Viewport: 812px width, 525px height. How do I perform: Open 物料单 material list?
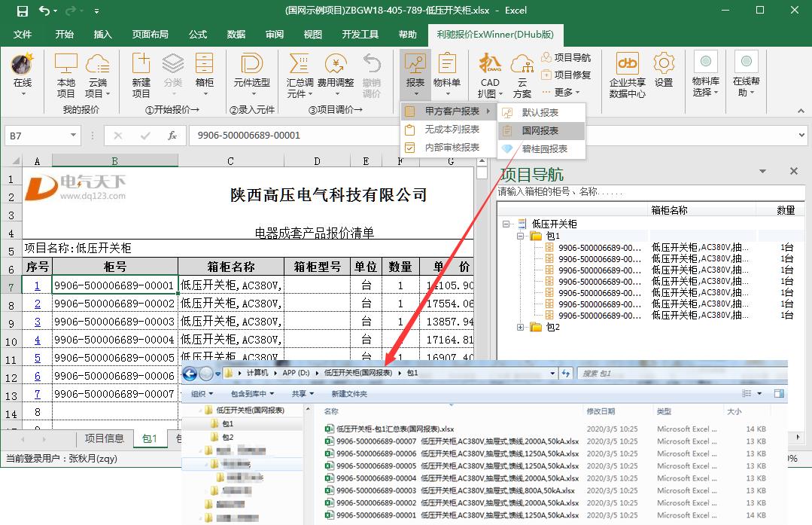pyautogui.click(x=447, y=75)
